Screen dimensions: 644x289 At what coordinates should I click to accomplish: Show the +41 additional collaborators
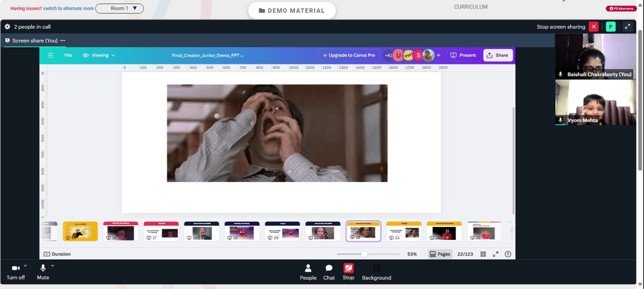(x=388, y=55)
